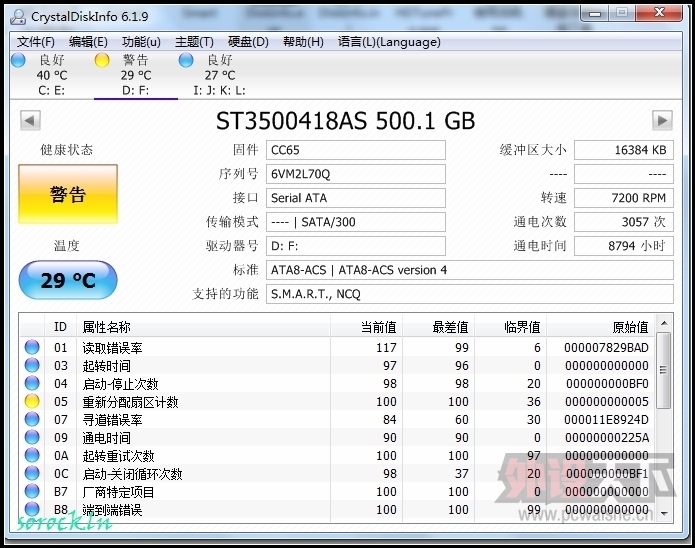Viewport: 695px width, 548px height.
Task: Select the I: J: K: L: disk tab
Action: tap(219, 75)
